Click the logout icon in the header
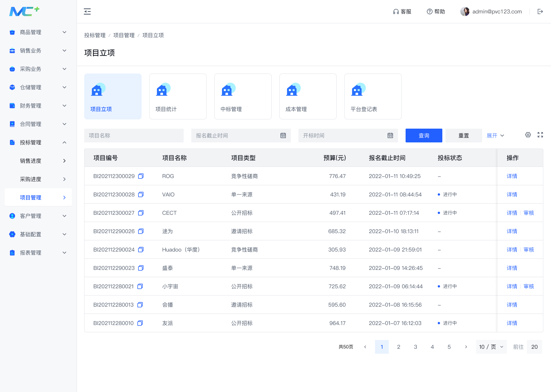This screenshot has width=551, height=392. 540,11
